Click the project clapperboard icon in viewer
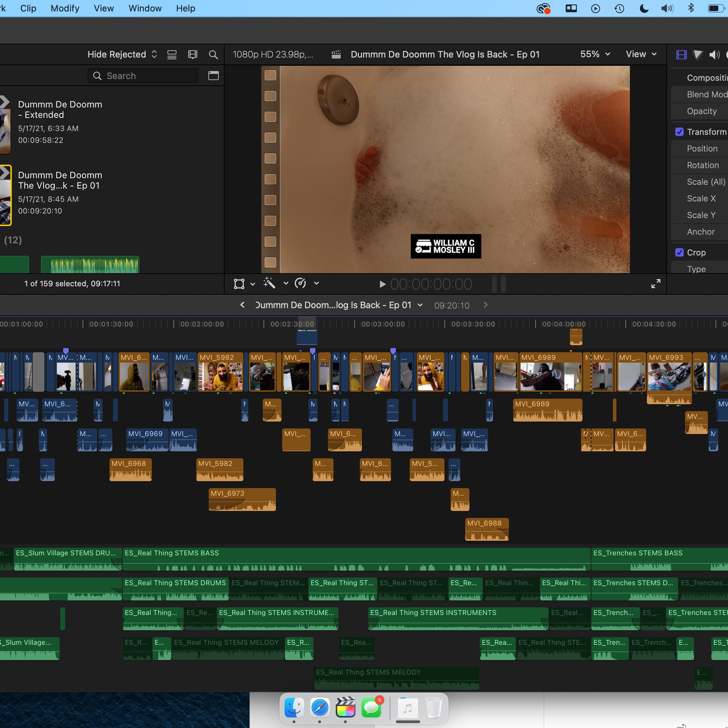 pyautogui.click(x=336, y=55)
